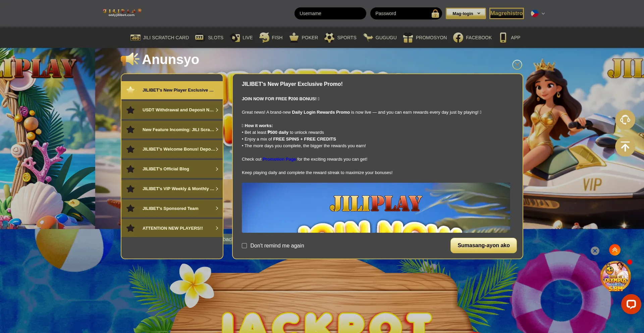Collapse floating promo with orange chevron button
This screenshot has width=644, height=333.
pyautogui.click(x=615, y=250)
